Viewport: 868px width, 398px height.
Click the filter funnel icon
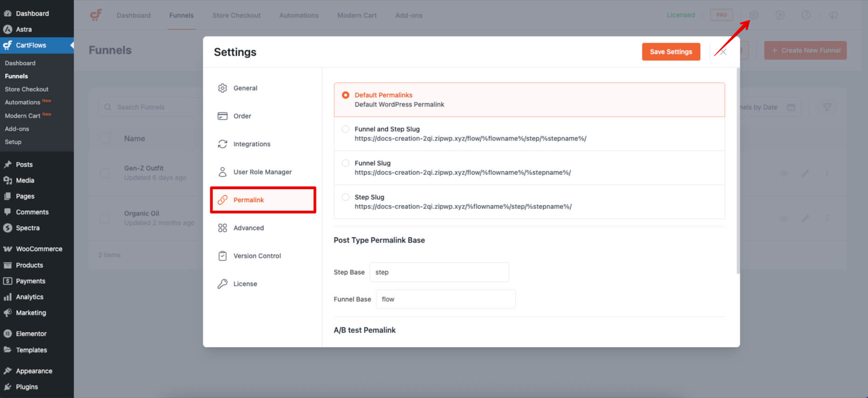pos(827,107)
